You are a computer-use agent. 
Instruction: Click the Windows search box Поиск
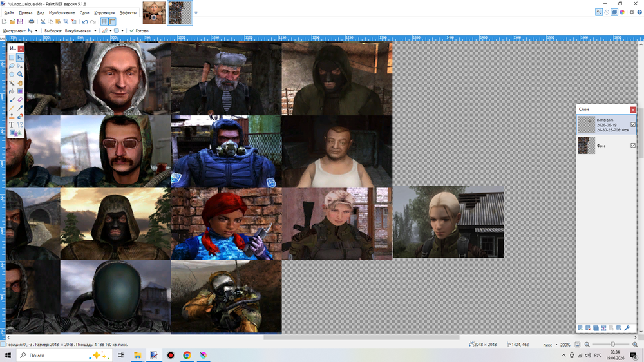point(64,356)
